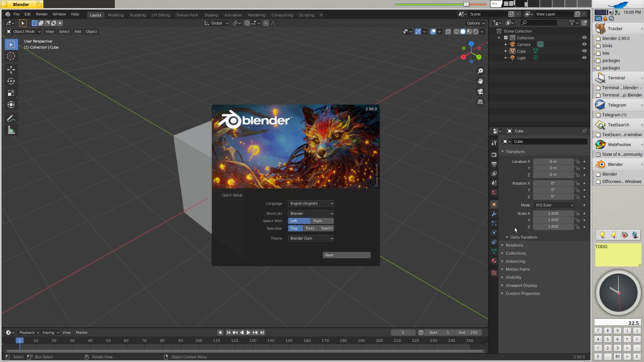
Task: Open the Object Mode dropdown
Action: [24, 32]
